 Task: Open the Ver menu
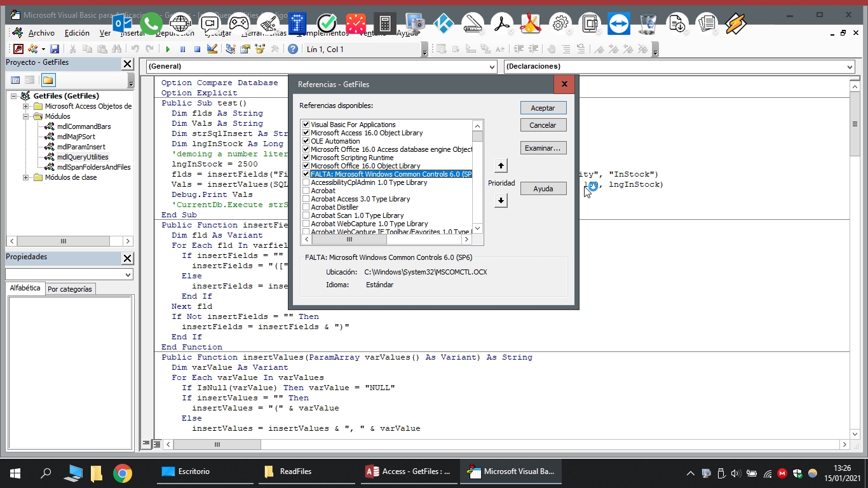[105, 33]
